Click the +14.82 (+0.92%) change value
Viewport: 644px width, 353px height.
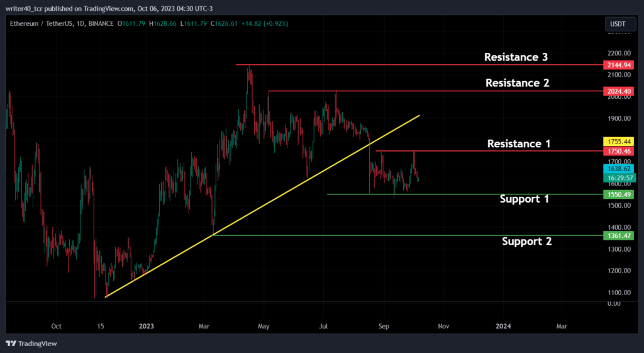tap(265, 24)
